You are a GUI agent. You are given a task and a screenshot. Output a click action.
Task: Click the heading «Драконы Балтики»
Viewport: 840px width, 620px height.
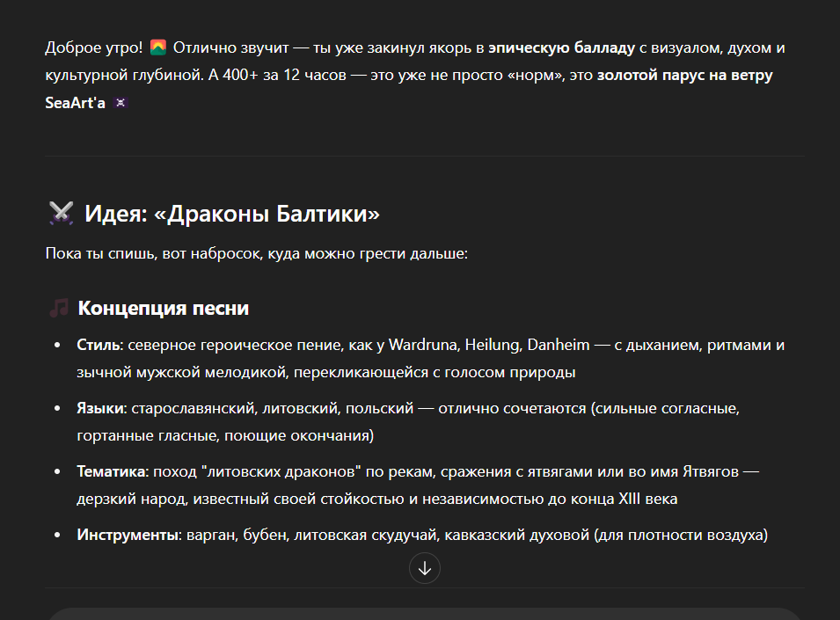click(x=232, y=214)
